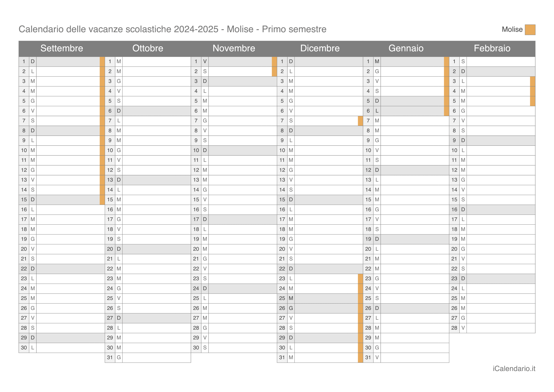
Task: Click day 30 in Settembre
Action: [24, 348]
